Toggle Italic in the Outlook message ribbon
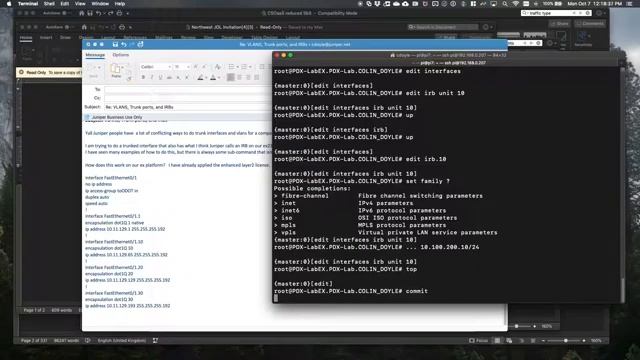640x360 pixels. click(152, 77)
